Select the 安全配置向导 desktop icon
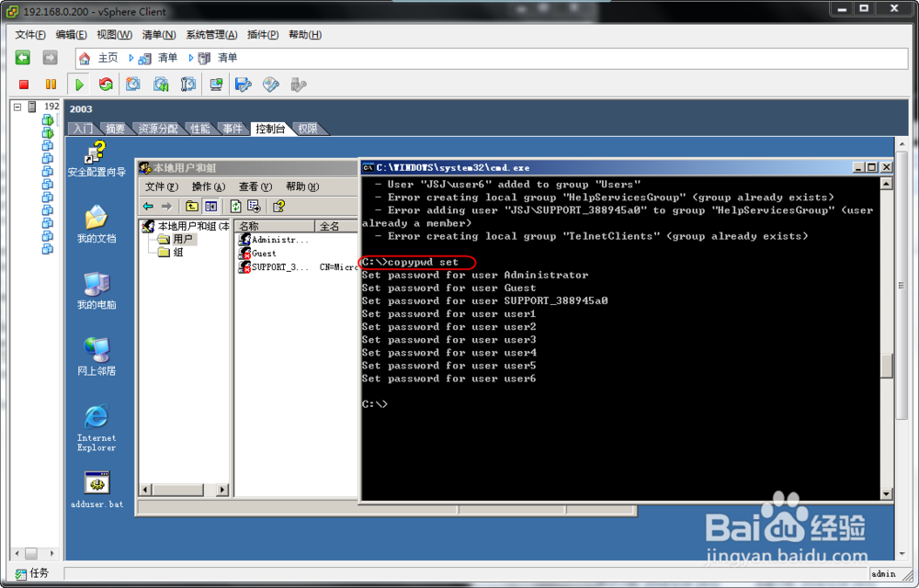 (96, 159)
